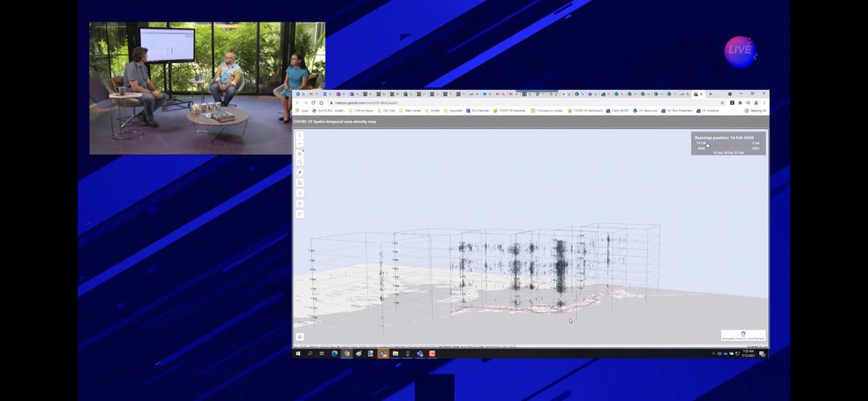Open Chrome from the taskbar
Image resolution: width=868 pixels, height=401 pixels.
click(346, 354)
